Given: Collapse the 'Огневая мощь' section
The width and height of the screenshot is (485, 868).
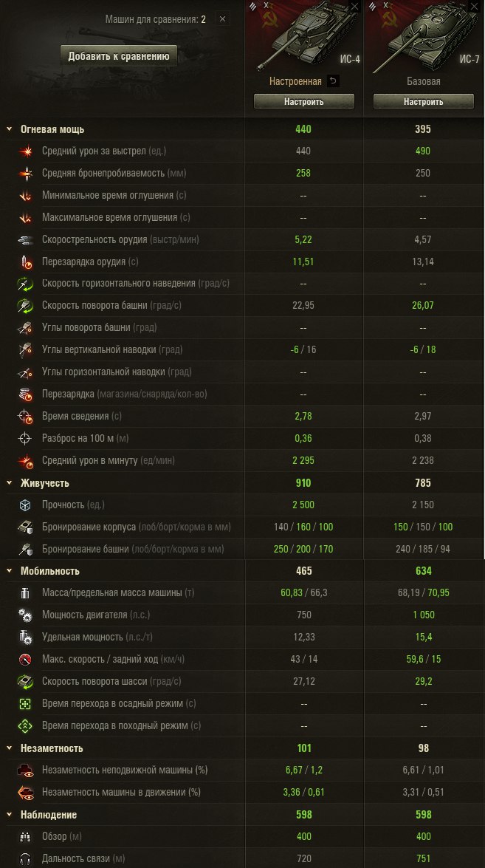Looking at the screenshot, I should 10,129.
